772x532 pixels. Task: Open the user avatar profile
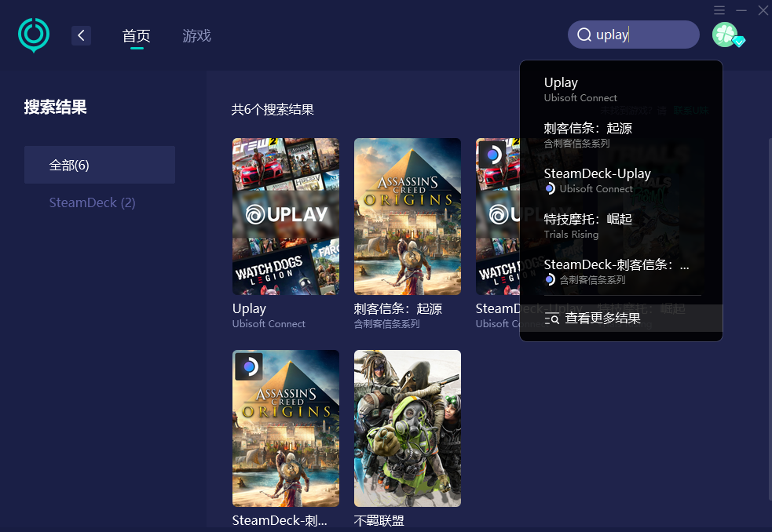pos(725,35)
